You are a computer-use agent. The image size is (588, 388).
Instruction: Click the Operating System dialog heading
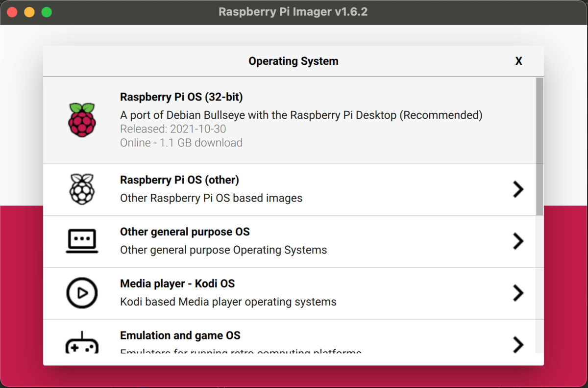tap(294, 61)
